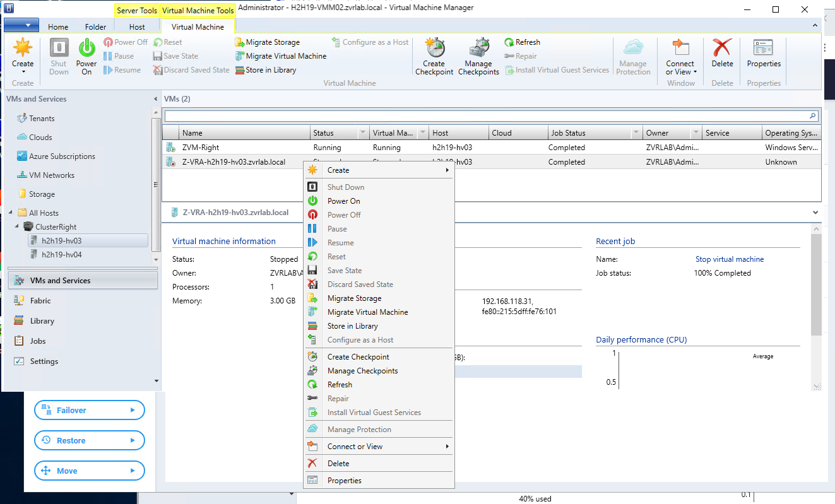Click the Restore button behind window

click(90, 440)
